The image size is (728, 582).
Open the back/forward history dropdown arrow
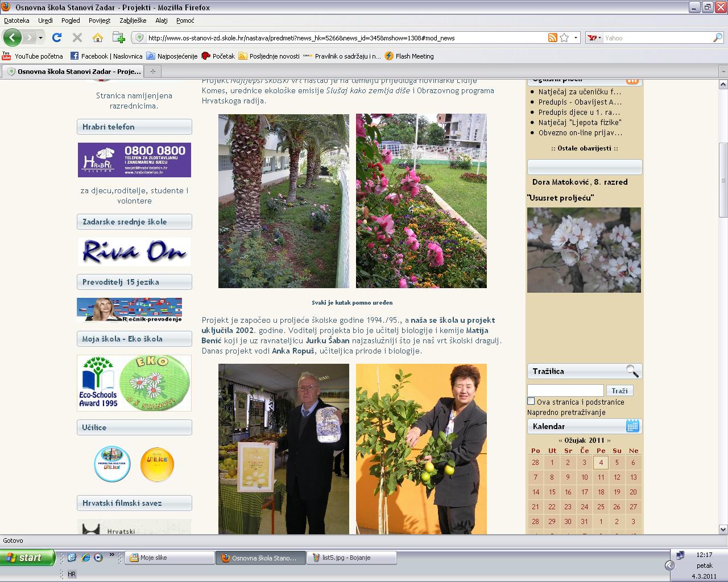pyautogui.click(x=40, y=38)
